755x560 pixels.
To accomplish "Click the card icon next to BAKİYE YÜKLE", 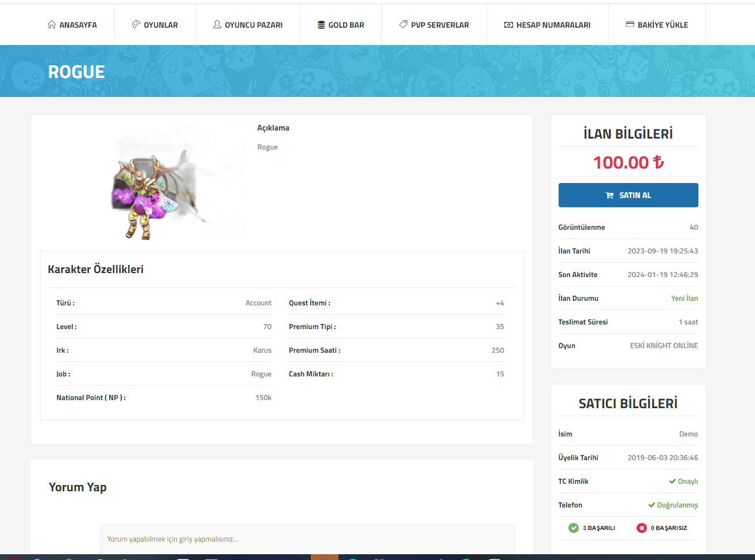I will pyautogui.click(x=630, y=24).
